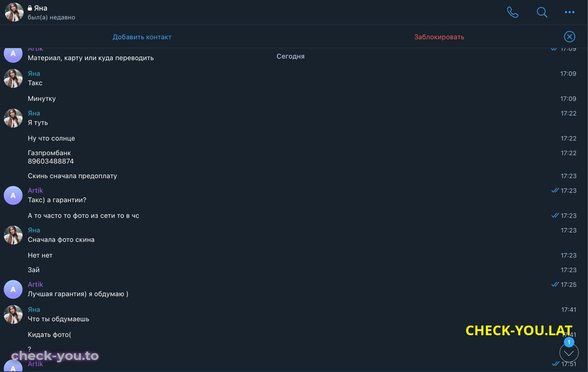Select message Материал, карту или куда переводить
This screenshot has height=372, width=588.
pos(91,58)
